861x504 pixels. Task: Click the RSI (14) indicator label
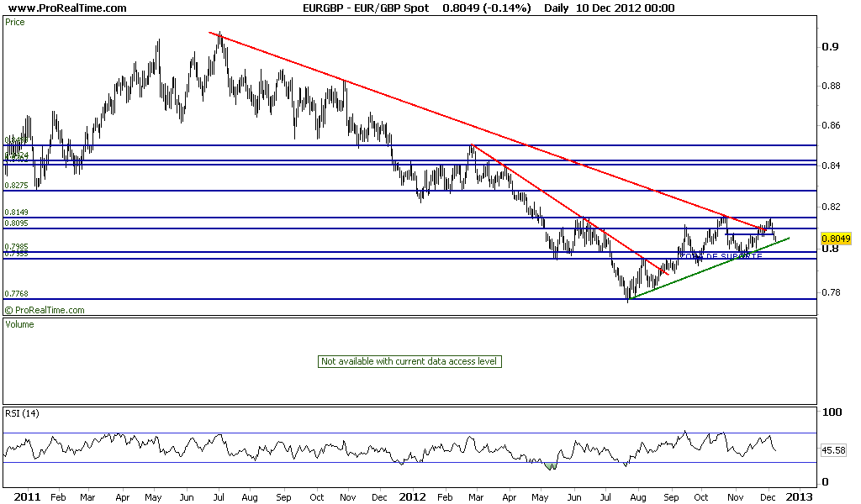(x=22, y=413)
